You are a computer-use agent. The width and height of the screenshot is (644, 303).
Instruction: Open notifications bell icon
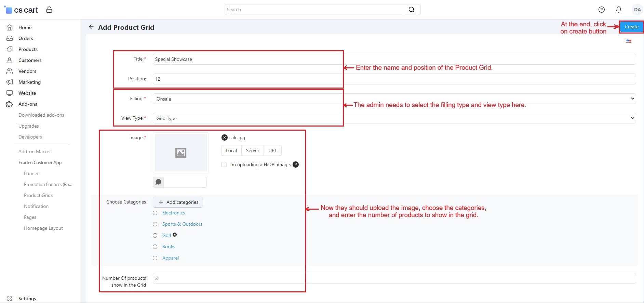619,10
